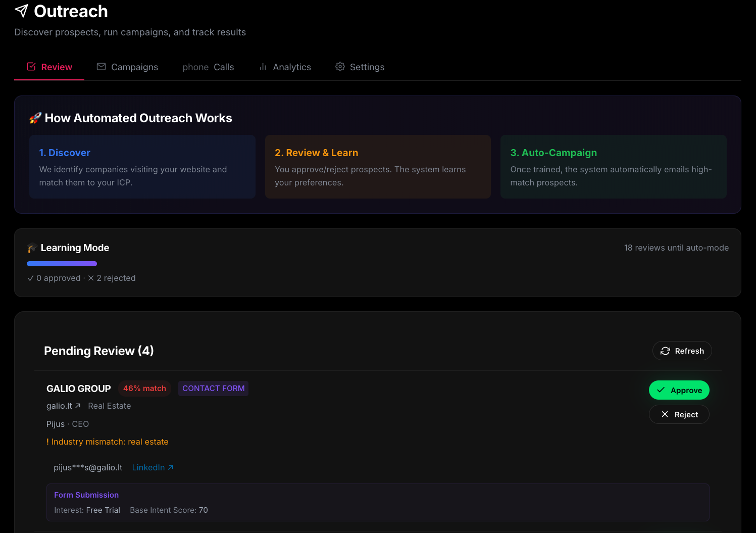Click the Learning Mode progress bar
Screen dimensions: 756x533
click(x=62, y=263)
